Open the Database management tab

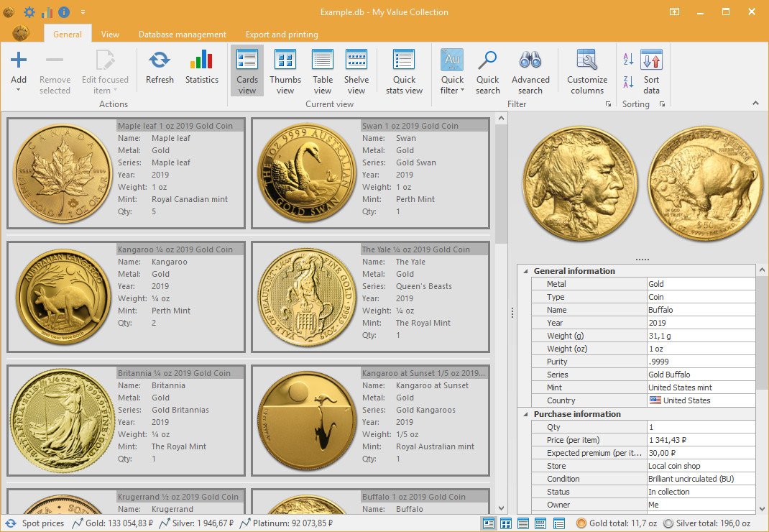point(183,35)
